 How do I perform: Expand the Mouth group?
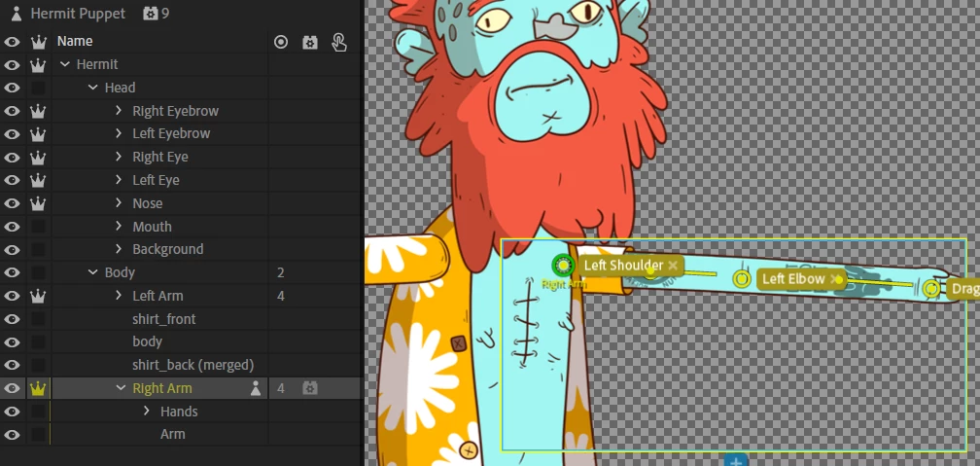(x=119, y=227)
